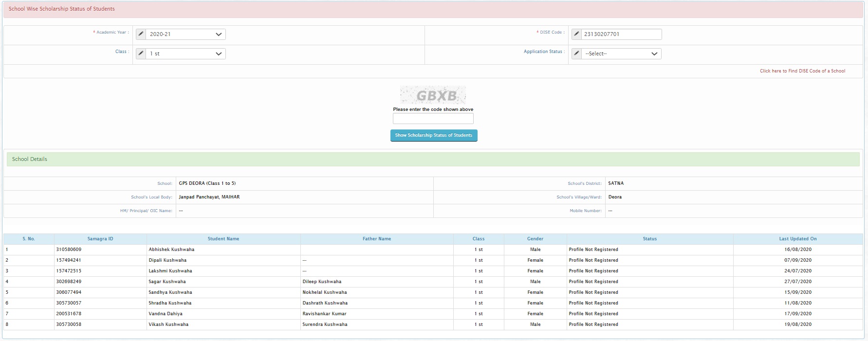
Task: Open the Find DISE Code of School link
Action: point(802,71)
